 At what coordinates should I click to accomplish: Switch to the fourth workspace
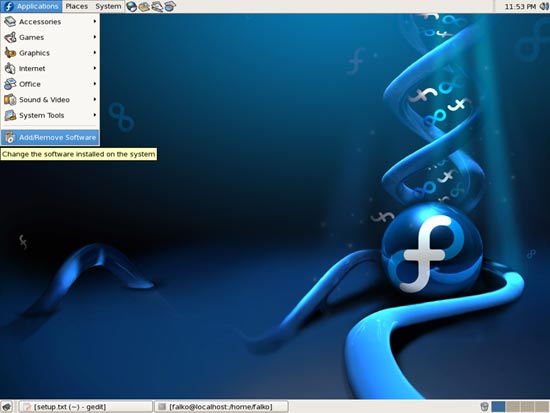tap(542, 407)
